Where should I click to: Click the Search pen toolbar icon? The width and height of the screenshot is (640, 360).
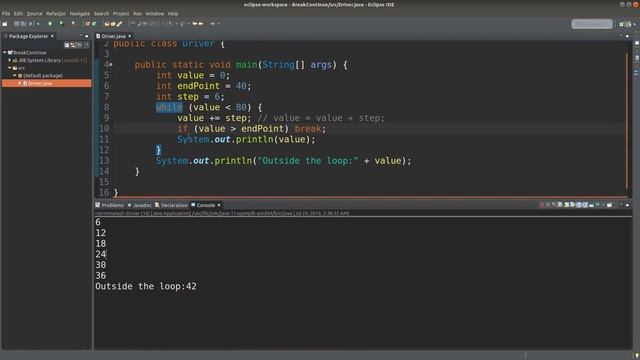tap(120, 24)
